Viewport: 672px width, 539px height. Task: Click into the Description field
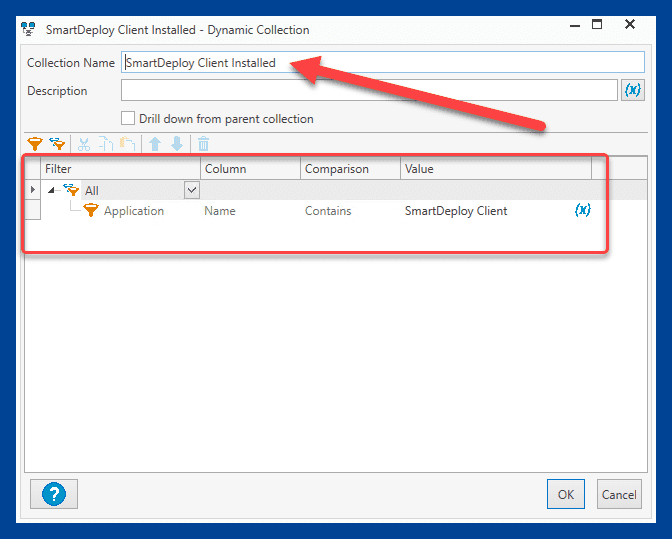pos(369,90)
